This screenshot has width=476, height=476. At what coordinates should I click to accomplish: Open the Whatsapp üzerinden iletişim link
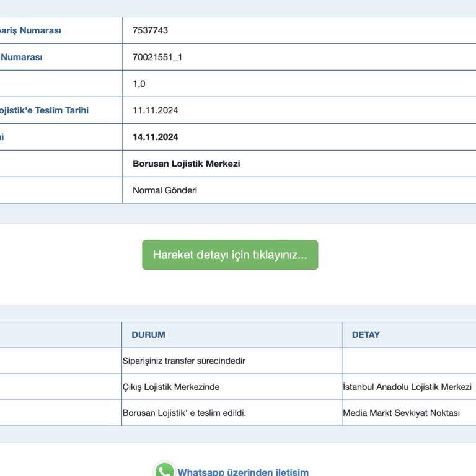coord(243,472)
